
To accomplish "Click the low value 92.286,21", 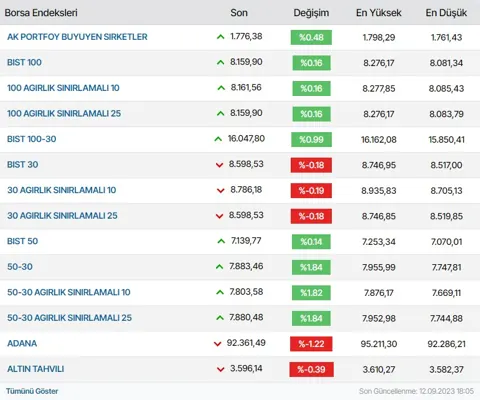I will tap(446, 344).
